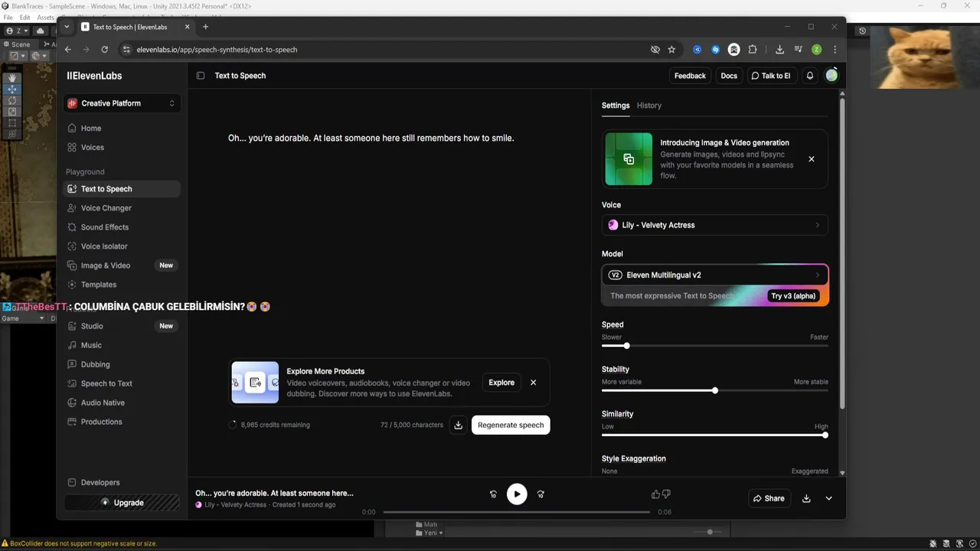Click the audio playback progress bar
The image size is (980, 551).
pyautogui.click(x=517, y=512)
